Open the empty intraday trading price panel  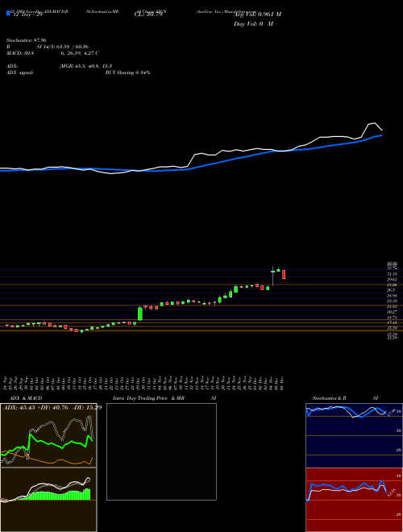[x=161, y=451]
